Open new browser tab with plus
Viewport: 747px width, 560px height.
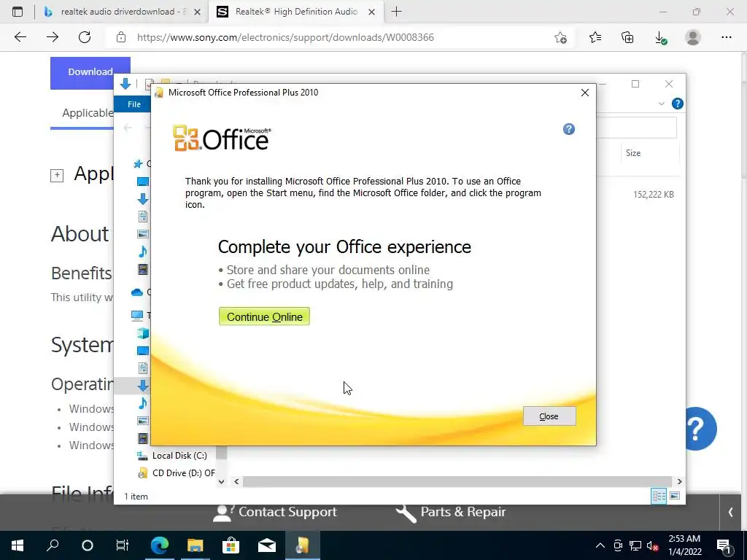point(396,12)
